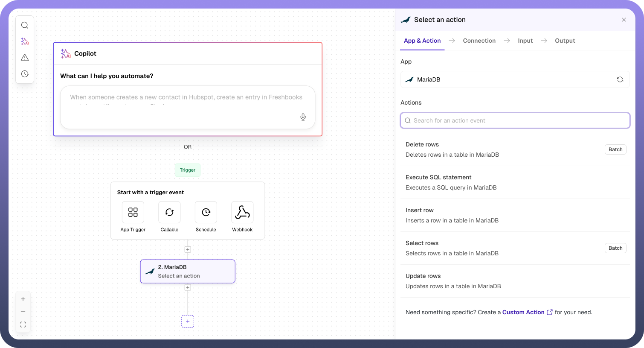
Task: Switch to the App & Action tab
Action: [422, 41]
